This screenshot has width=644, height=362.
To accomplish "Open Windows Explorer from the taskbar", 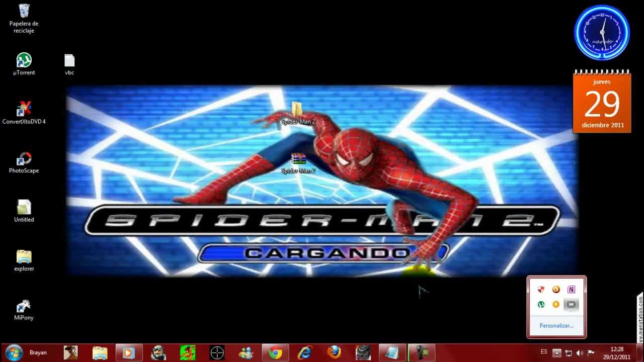I will tap(100, 352).
